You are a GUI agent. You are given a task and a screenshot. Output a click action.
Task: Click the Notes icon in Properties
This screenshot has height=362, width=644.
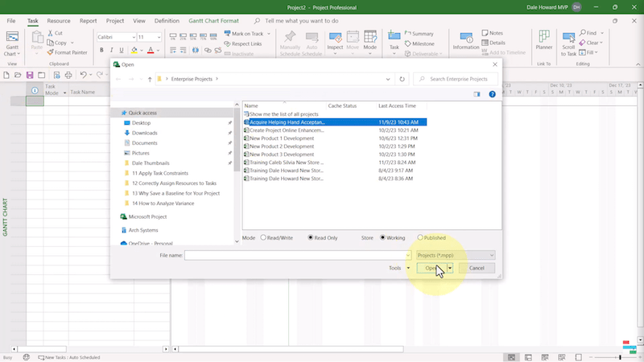[x=485, y=33]
